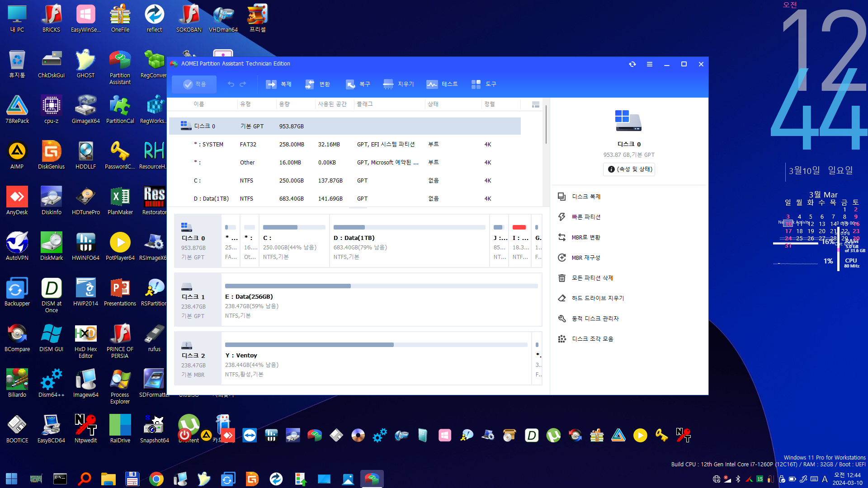
Task: Select the C: NTFS 250.00GB row
Action: [345, 180]
